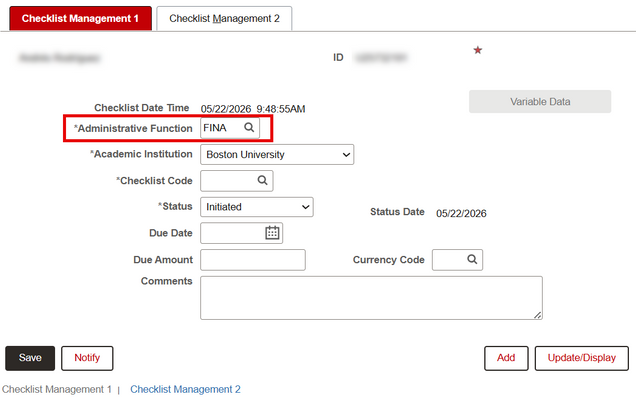Click the Academic Institution label
Image resolution: width=636 pixels, height=400 pixels.
[141, 154]
